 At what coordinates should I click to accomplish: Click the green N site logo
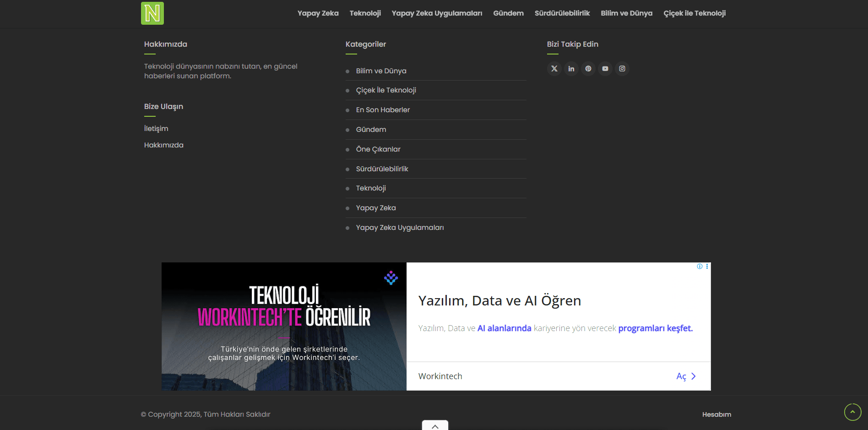tap(152, 13)
